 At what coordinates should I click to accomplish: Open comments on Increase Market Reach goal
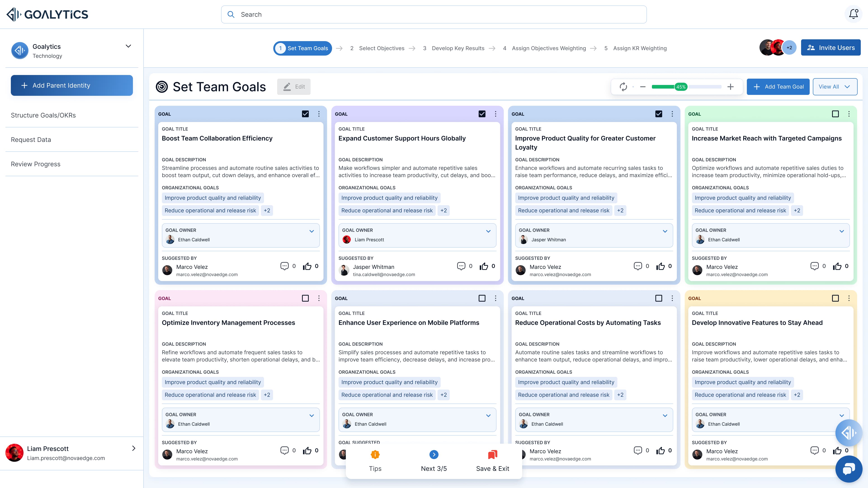tap(814, 266)
